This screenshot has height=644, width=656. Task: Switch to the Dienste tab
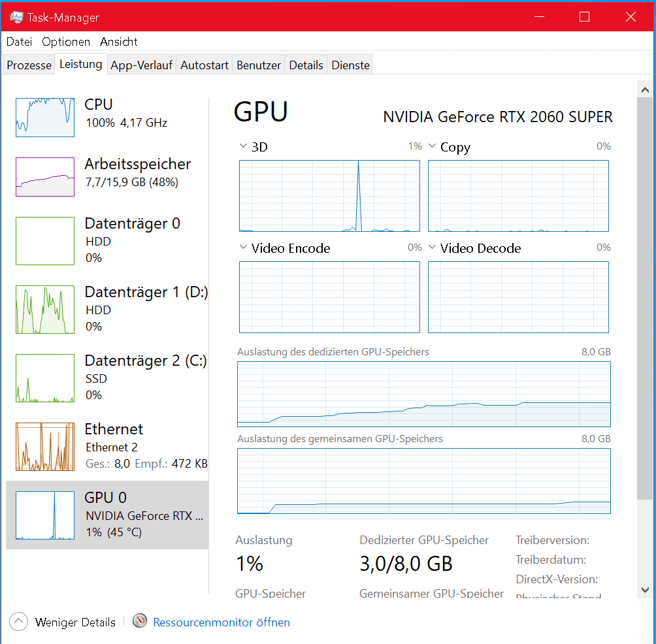(x=350, y=65)
